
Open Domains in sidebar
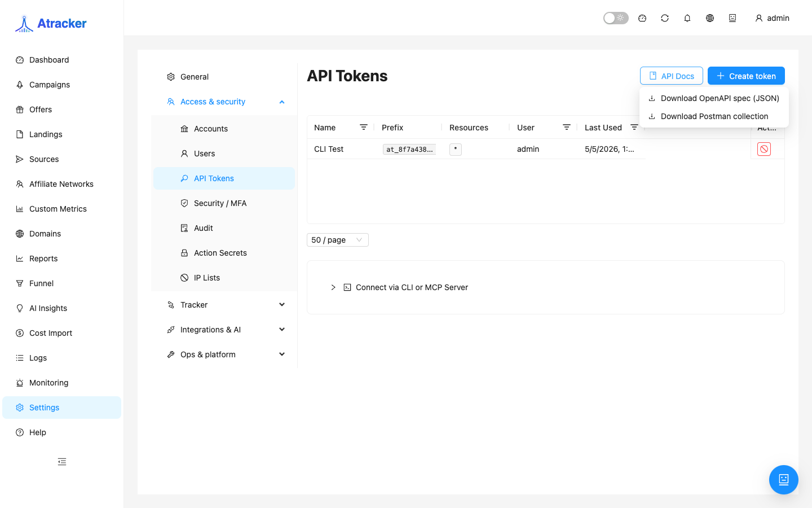(62, 234)
